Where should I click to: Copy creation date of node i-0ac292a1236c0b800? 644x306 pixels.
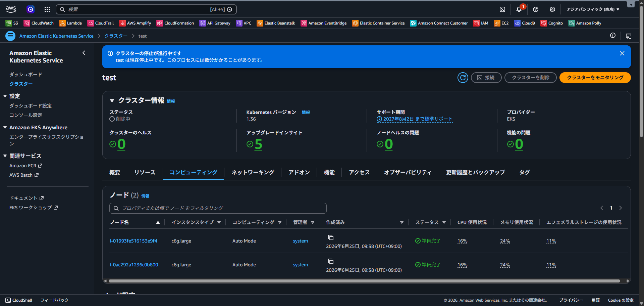pyautogui.click(x=331, y=261)
